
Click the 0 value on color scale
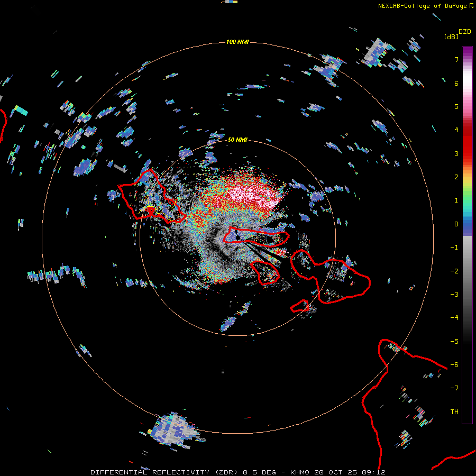(456, 224)
